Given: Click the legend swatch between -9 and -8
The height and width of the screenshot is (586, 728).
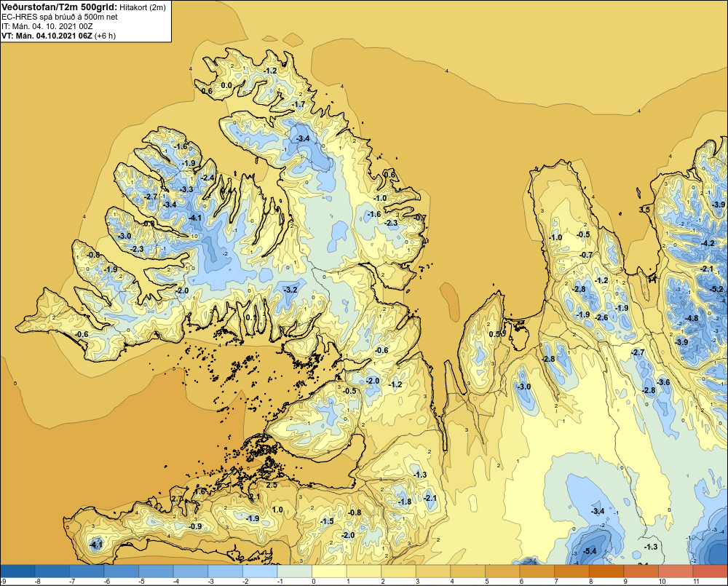Looking at the screenshot, I should (17, 571).
